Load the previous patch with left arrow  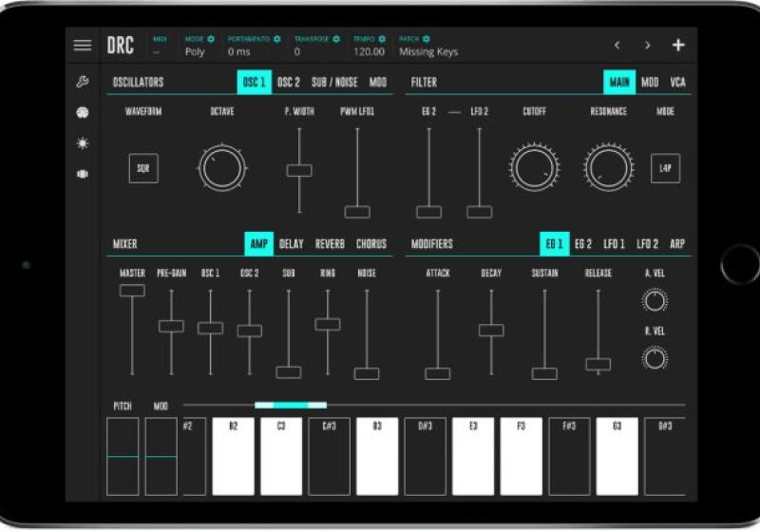617,46
